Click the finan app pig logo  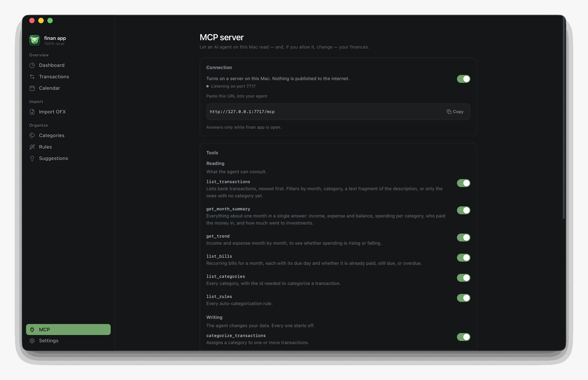coord(35,41)
